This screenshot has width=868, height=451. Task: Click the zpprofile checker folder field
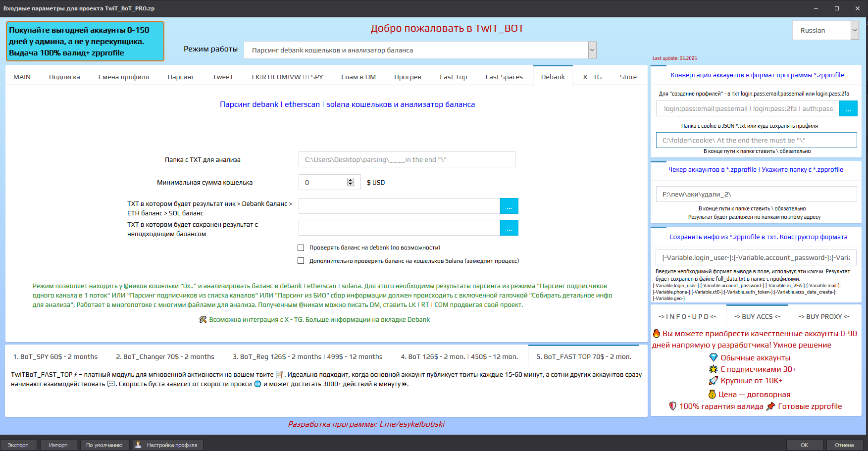[x=757, y=194]
